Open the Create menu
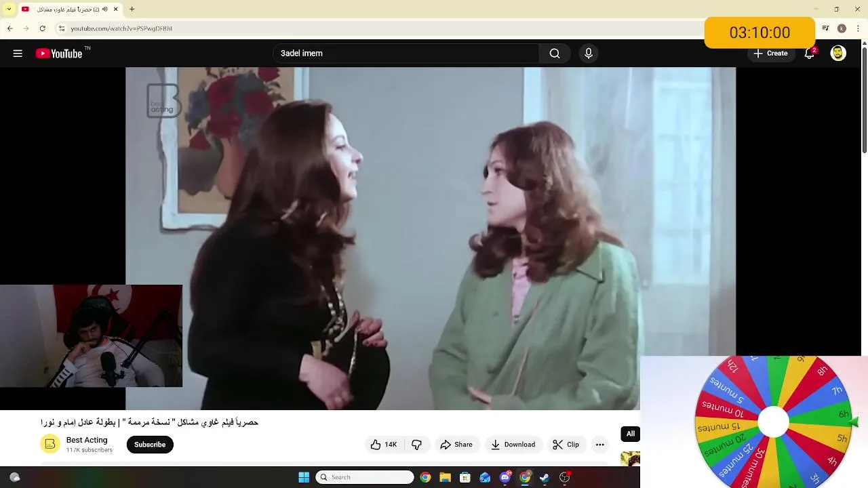 pos(770,54)
